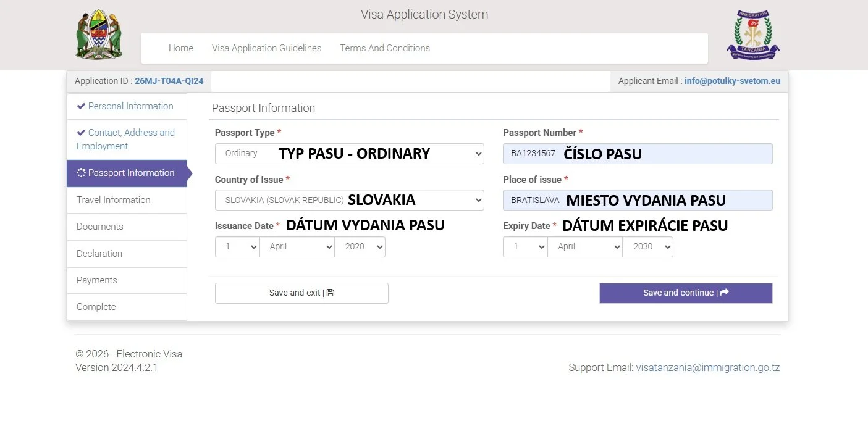Viewport: 868px width, 434px height.
Task: Open the Country of Issue dropdown
Action: [350, 200]
